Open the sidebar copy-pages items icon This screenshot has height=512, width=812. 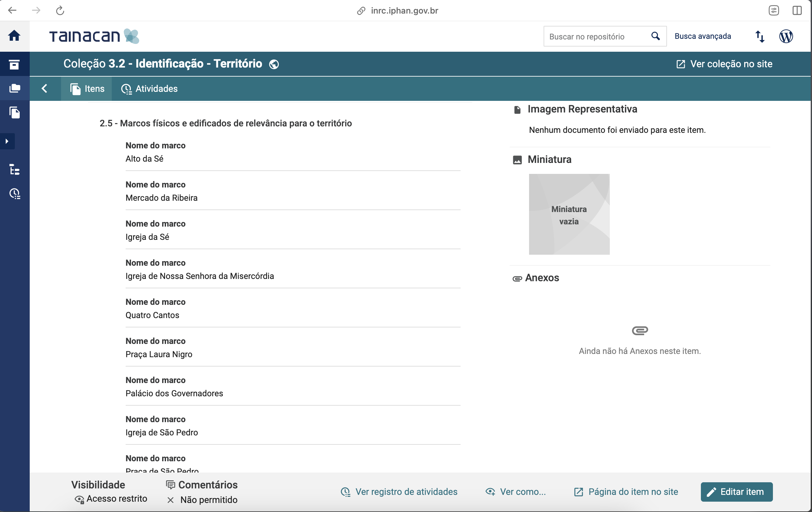click(15, 112)
